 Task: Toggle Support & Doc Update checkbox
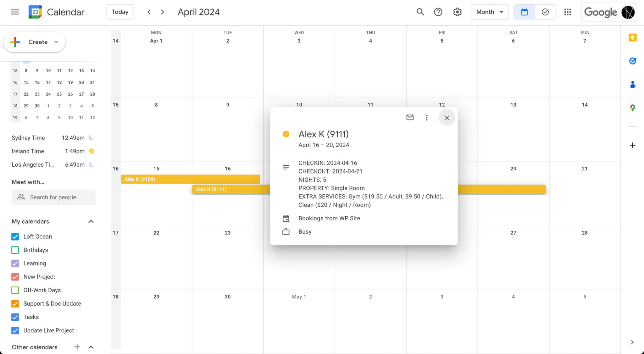(x=15, y=304)
